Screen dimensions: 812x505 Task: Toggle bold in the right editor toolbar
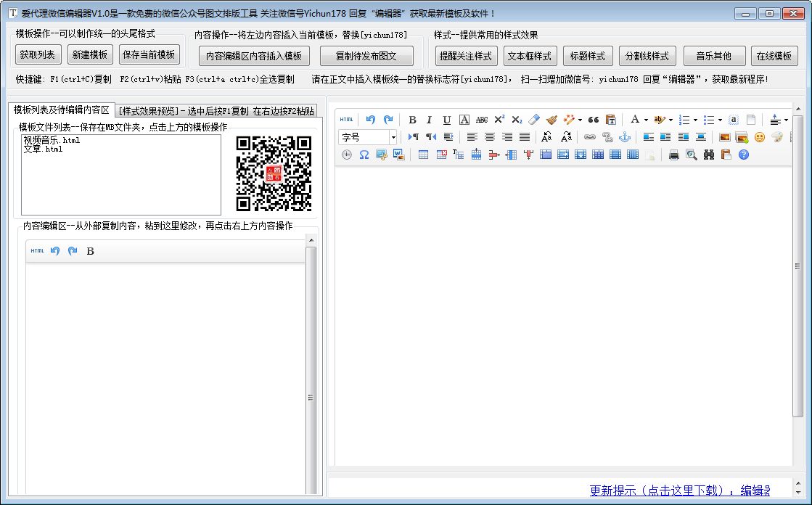point(412,120)
